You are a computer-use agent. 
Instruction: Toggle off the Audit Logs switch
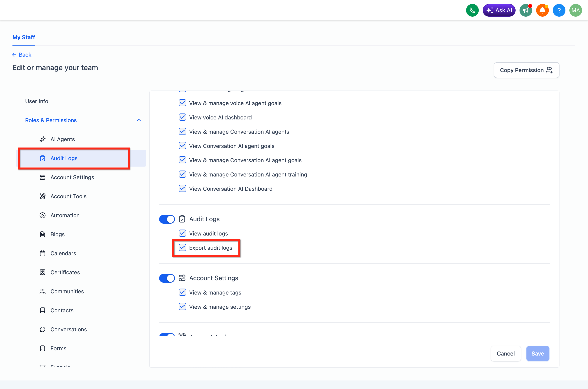coord(167,219)
